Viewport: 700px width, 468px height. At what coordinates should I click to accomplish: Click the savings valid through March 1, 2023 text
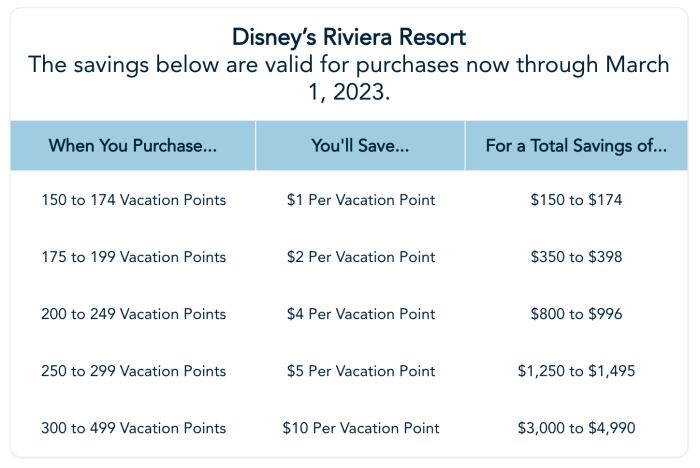pos(349,79)
